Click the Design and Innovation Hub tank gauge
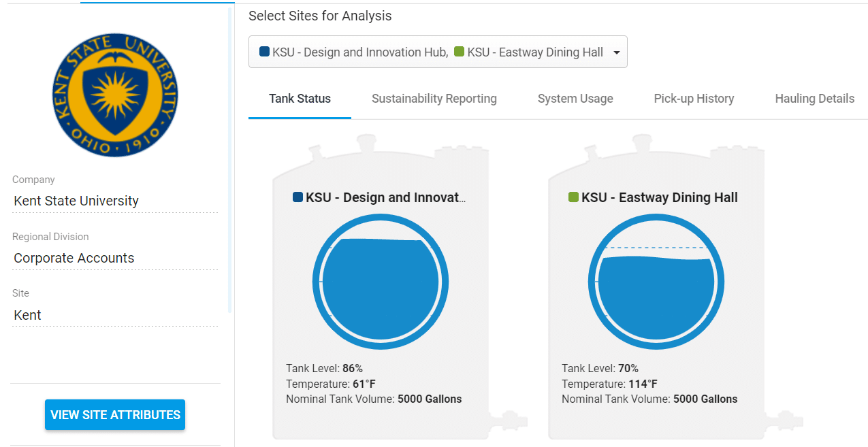Viewport: 868px width, 447px height. [380, 282]
